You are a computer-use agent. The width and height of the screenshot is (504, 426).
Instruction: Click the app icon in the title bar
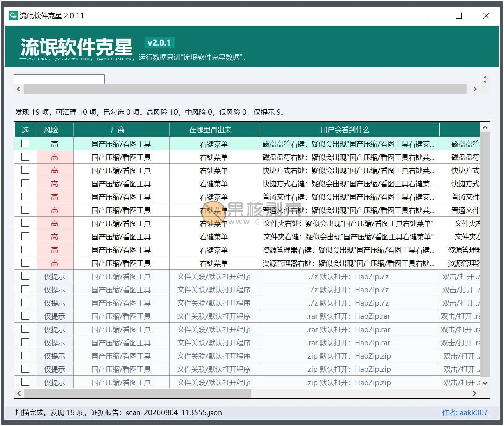(x=13, y=16)
